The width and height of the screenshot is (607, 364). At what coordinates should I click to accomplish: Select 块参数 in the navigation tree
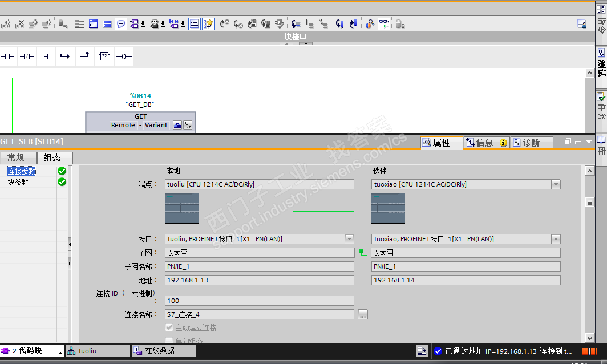18,182
